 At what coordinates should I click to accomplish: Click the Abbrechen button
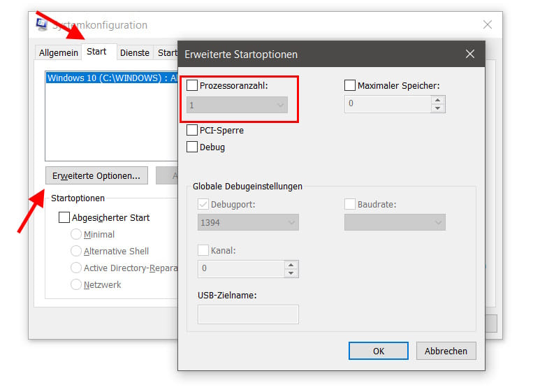(446, 351)
